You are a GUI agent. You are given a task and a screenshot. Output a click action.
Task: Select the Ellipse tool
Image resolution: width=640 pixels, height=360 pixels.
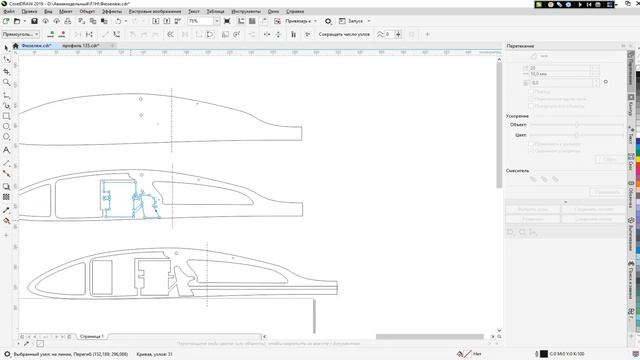tap(6, 127)
